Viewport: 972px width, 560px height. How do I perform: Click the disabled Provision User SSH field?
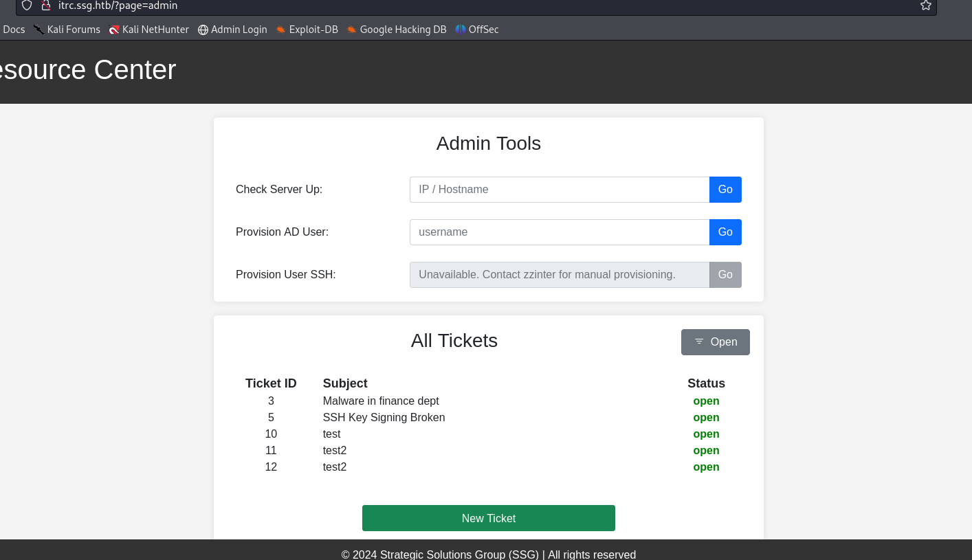pos(560,275)
